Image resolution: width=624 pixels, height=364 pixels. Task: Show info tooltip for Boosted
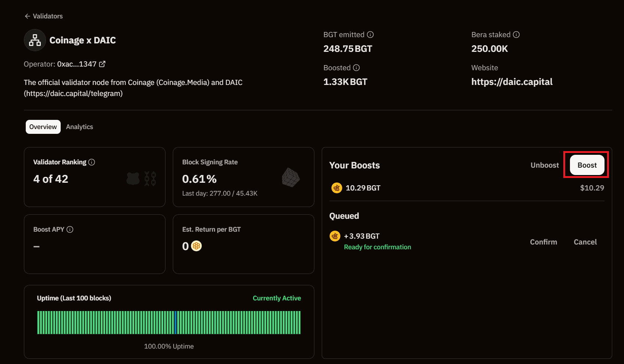pyautogui.click(x=356, y=68)
